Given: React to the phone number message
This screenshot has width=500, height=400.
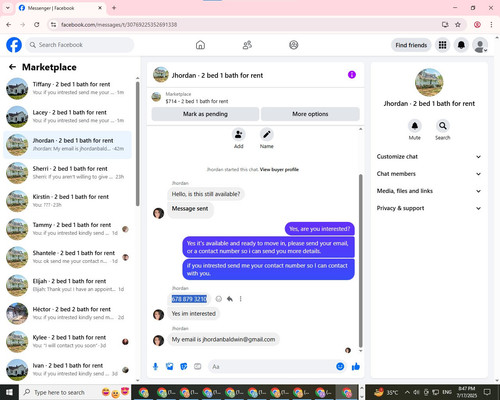Looking at the screenshot, I should [x=219, y=299].
